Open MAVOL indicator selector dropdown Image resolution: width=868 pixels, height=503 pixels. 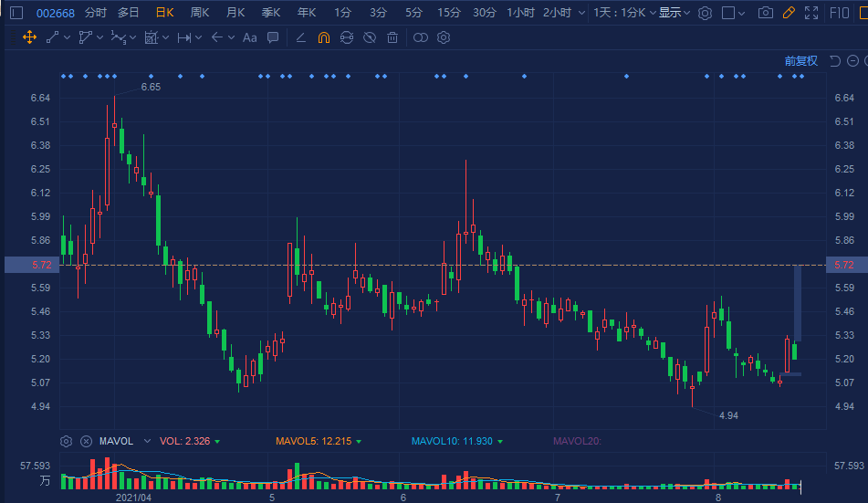click(x=147, y=441)
